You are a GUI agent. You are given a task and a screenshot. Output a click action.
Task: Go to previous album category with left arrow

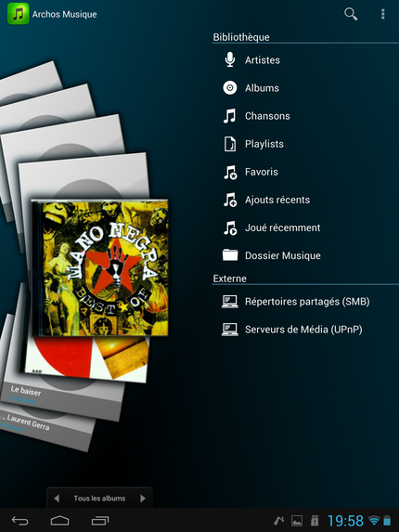point(57,499)
